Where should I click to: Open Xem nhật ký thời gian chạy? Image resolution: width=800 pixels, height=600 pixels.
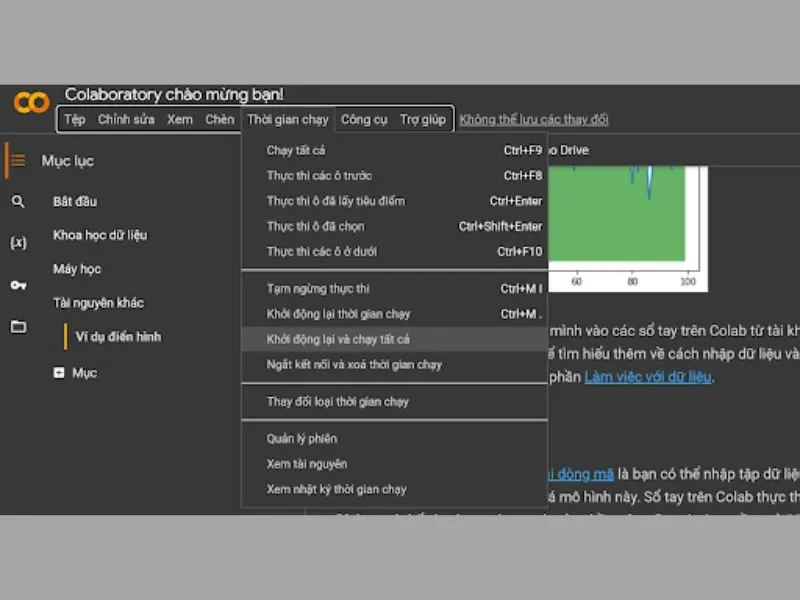394,489
